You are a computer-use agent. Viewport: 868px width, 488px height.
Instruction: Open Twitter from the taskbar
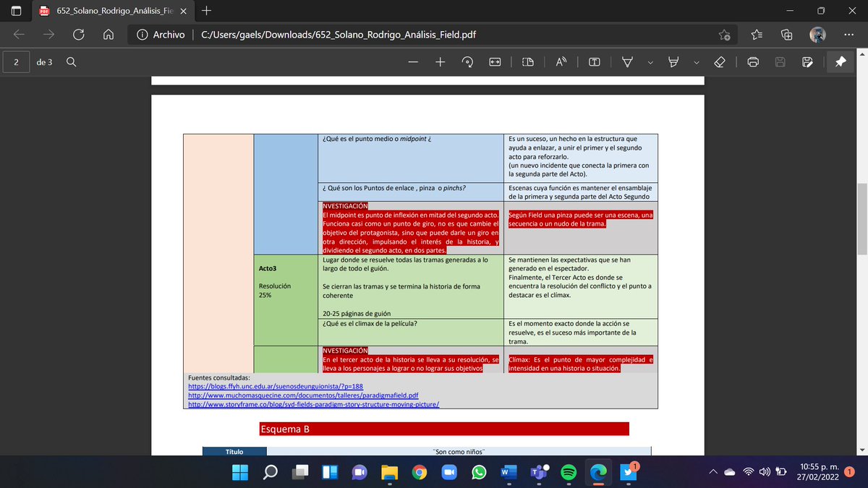point(629,472)
